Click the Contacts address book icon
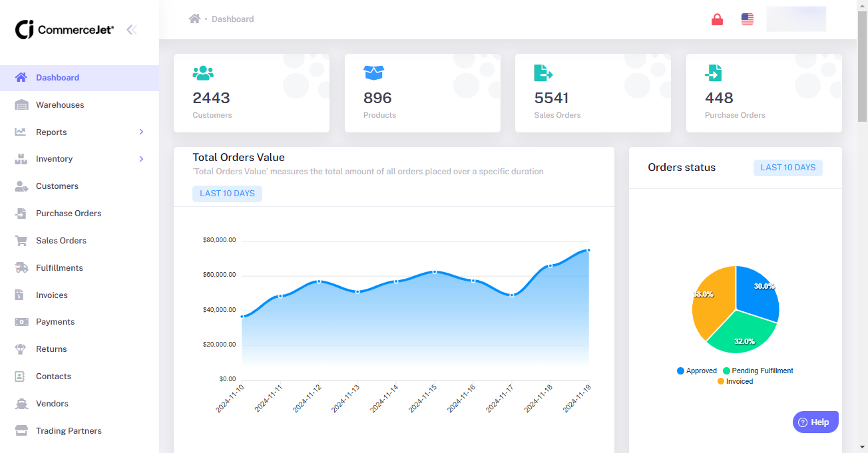 pos(21,377)
